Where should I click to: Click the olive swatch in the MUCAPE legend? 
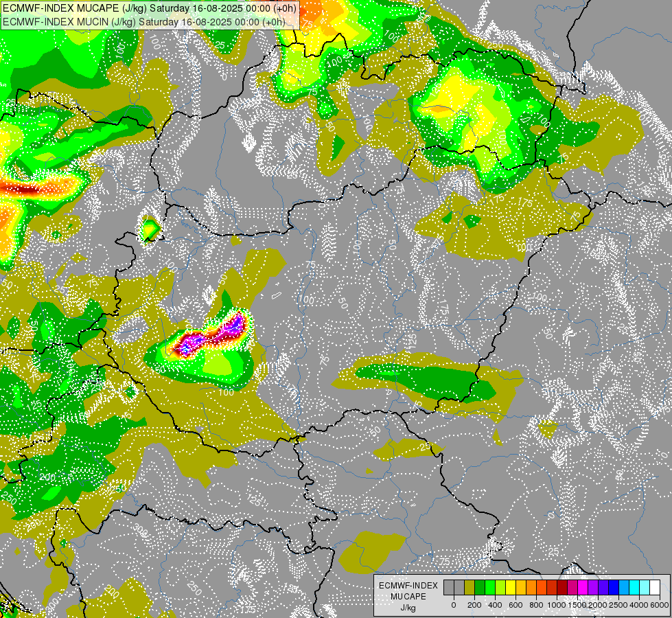point(470,587)
